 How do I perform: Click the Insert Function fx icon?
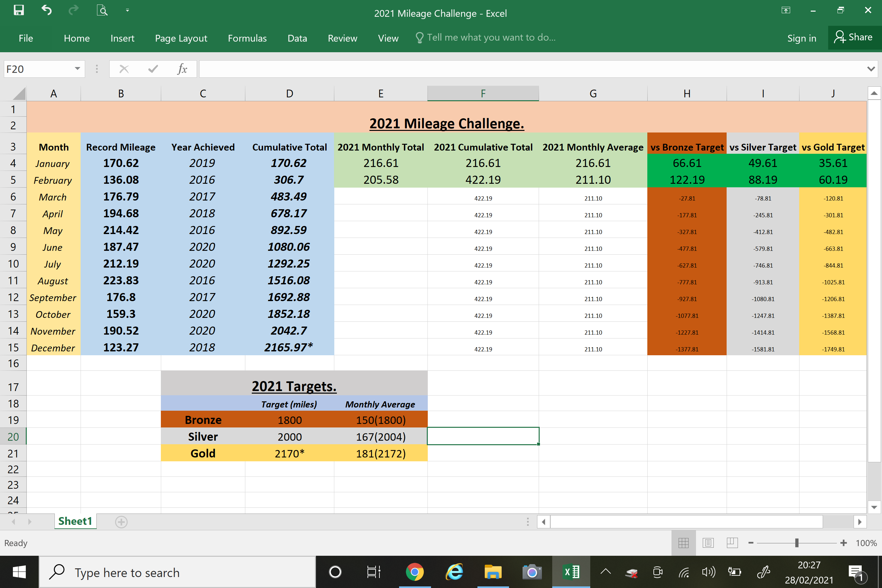pyautogui.click(x=182, y=69)
